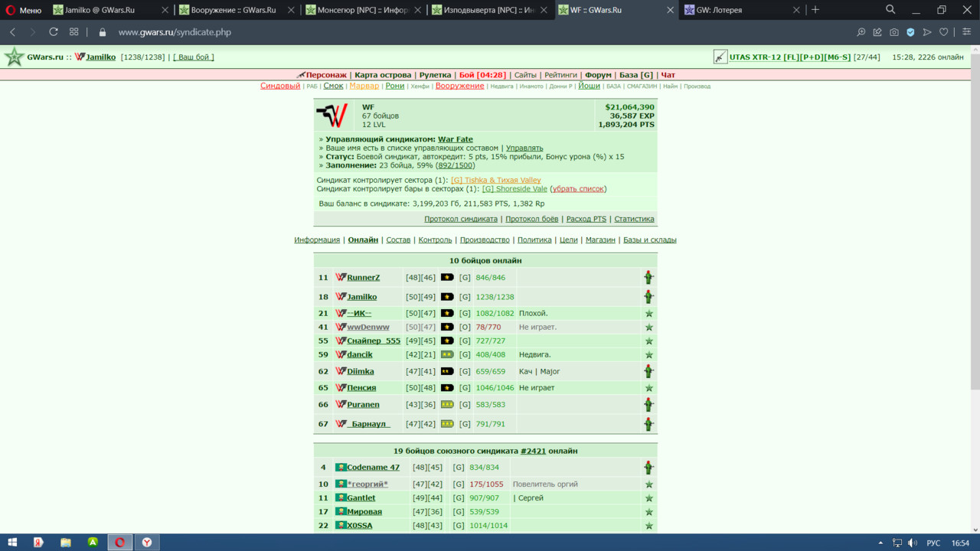Click the GWars green star logo

tap(14, 57)
